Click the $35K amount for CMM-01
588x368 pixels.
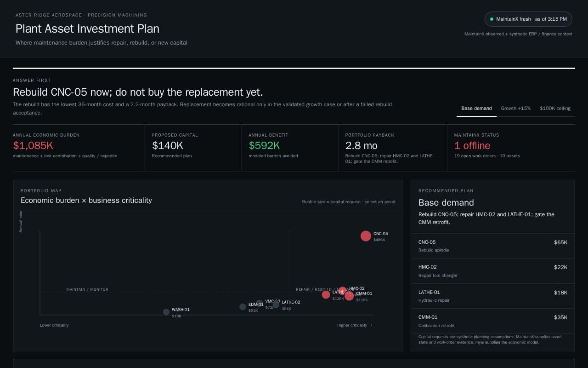(x=561, y=317)
